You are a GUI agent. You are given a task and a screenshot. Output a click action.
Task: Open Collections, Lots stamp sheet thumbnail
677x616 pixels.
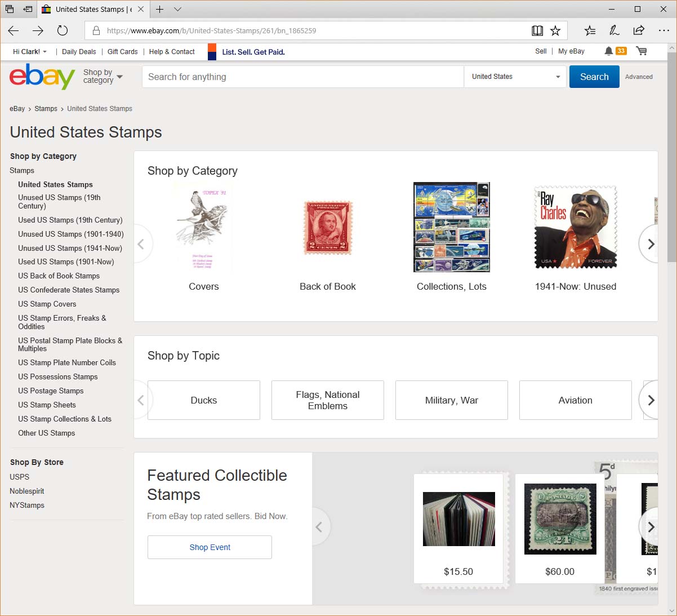pos(452,227)
